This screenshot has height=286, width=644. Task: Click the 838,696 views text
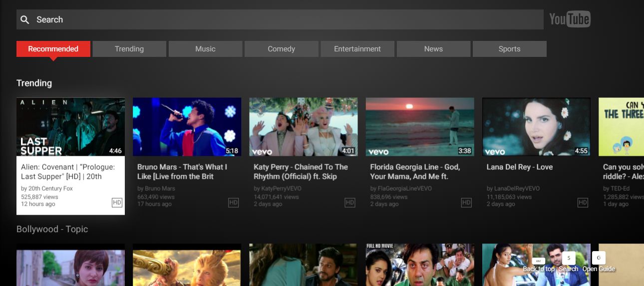click(389, 197)
